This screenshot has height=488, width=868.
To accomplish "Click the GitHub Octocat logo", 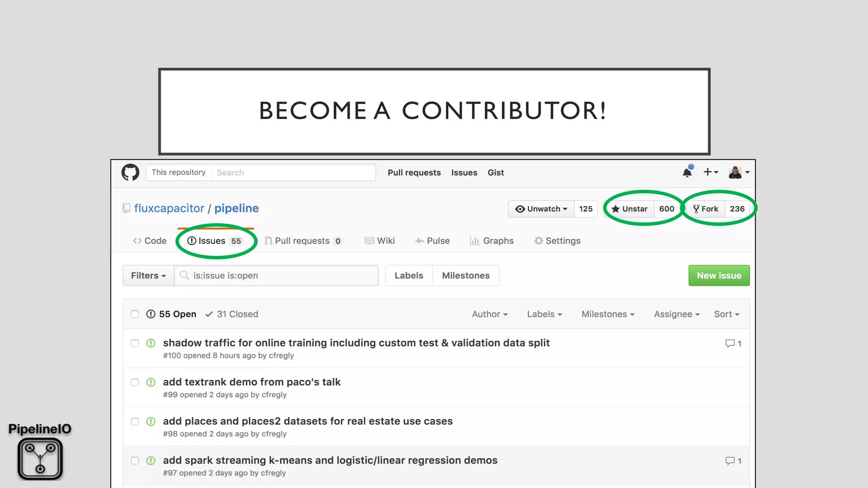I will click(x=130, y=172).
